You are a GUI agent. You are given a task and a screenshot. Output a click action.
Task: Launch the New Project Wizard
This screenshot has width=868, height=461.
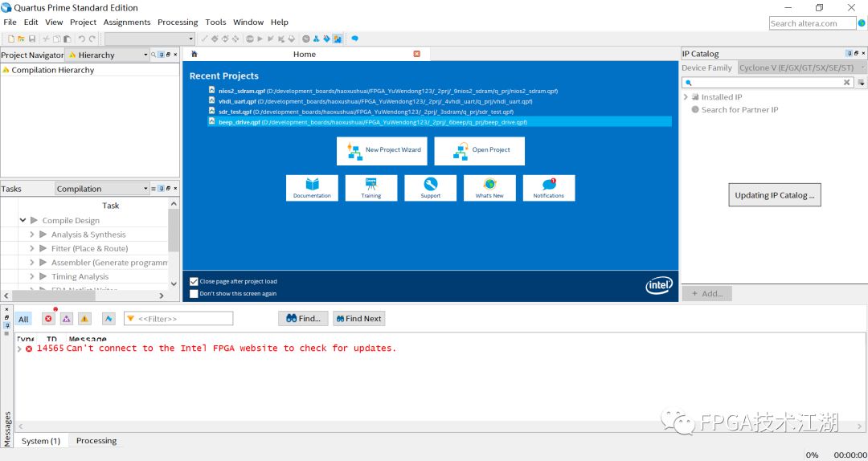point(382,150)
